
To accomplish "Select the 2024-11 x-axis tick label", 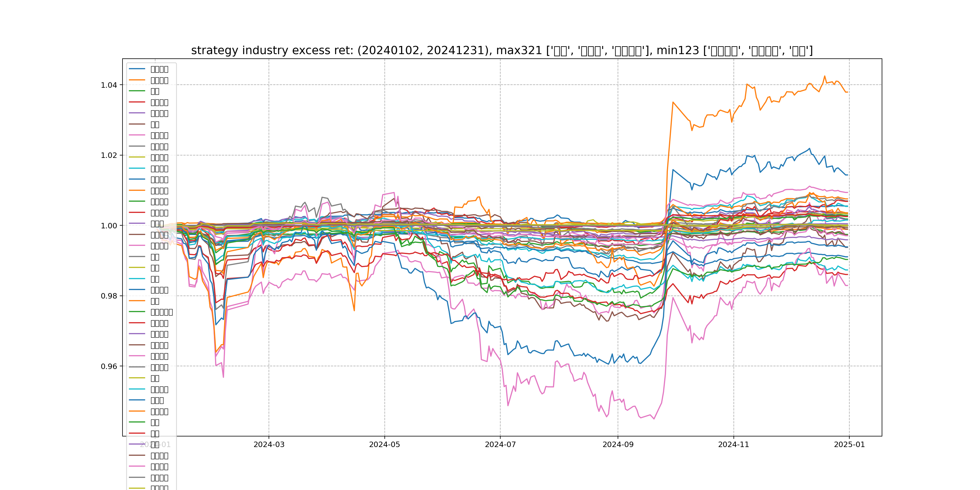I will coord(733,444).
